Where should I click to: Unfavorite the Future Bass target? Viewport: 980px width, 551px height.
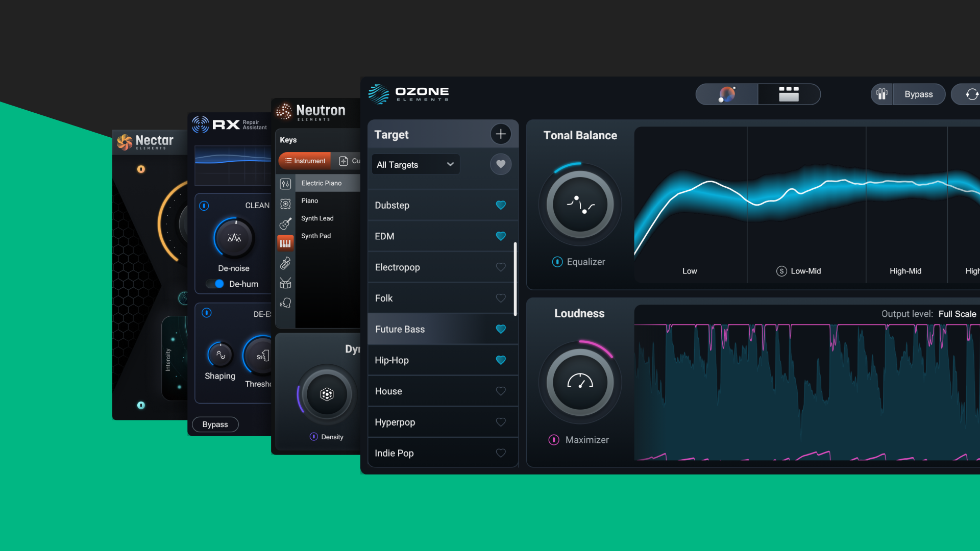(x=501, y=329)
